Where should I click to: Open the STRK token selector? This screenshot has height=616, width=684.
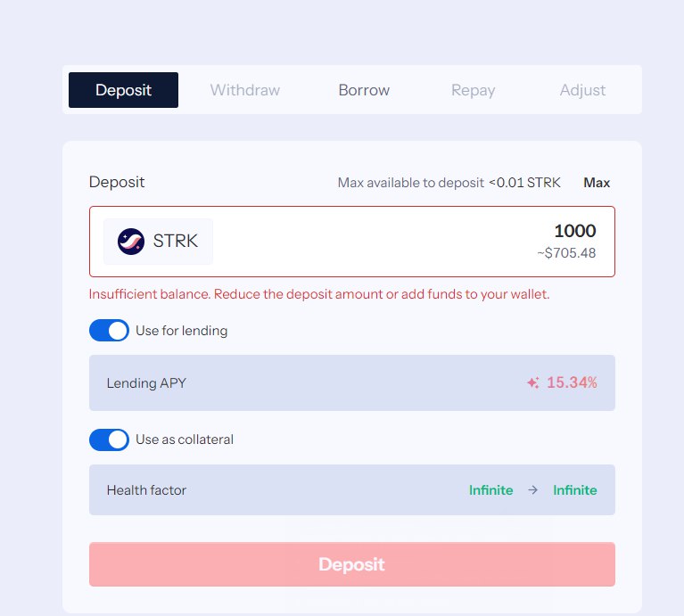(x=158, y=241)
